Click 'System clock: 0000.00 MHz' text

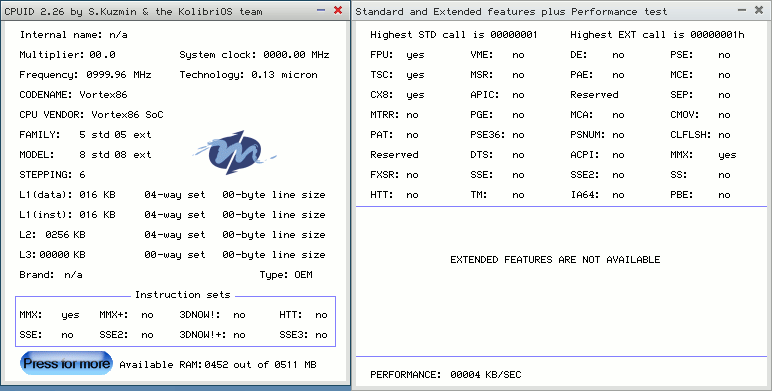pos(254,55)
